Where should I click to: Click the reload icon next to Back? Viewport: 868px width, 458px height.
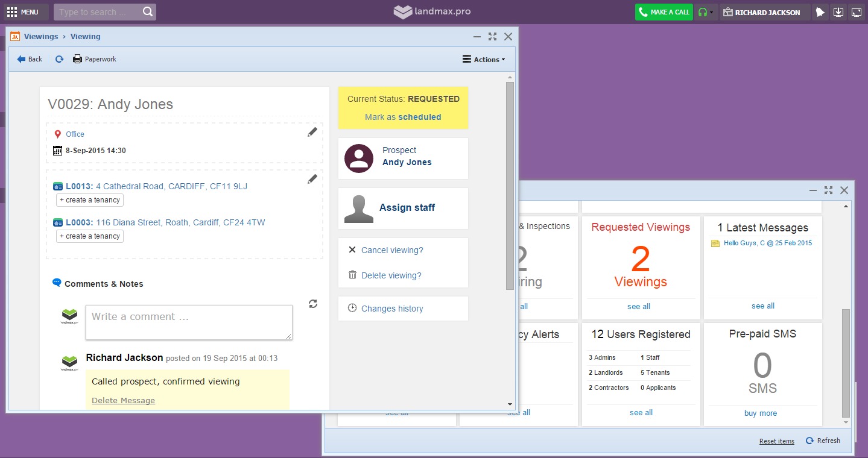click(x=59, y=59)
